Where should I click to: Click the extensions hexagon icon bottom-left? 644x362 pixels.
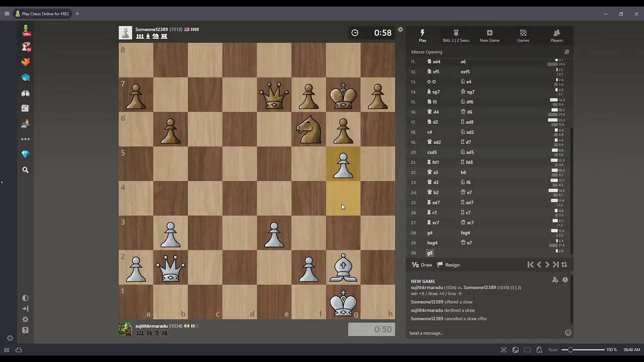pos(10,338)
